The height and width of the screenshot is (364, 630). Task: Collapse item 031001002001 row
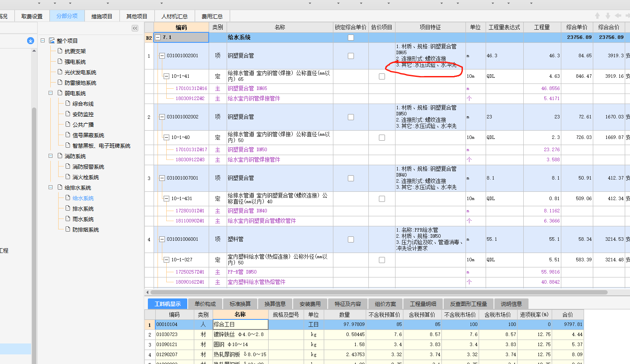[x=162, y=56]
